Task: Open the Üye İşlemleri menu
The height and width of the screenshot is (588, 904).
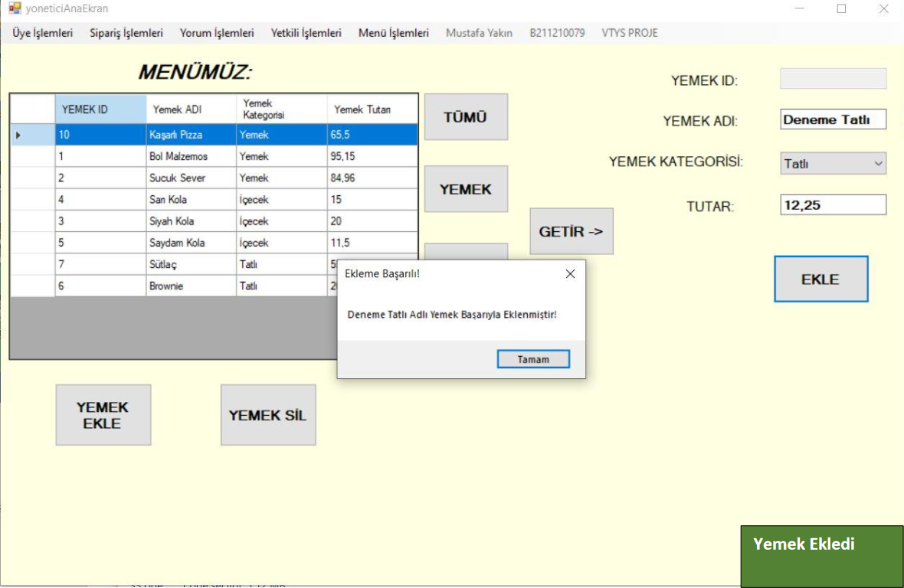Action: [x=43, y=33]
